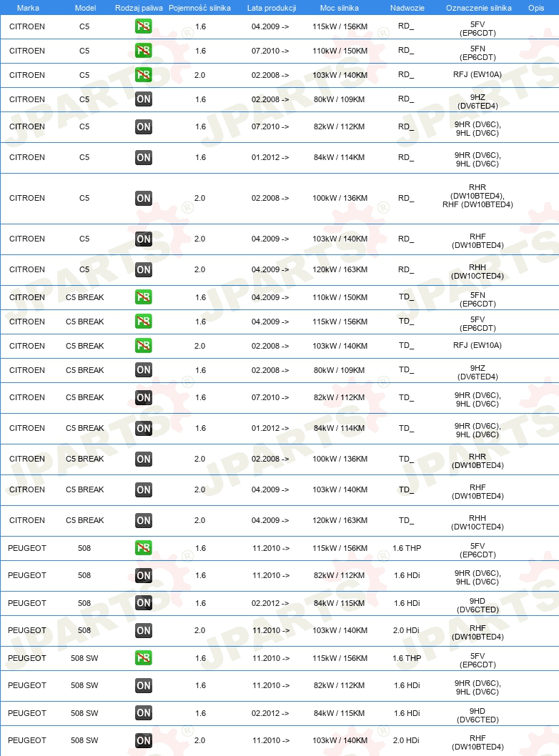Click petrol icon for C5 BREAK RFJ (EW10A)
This screenshot has height=756, width=559.
[x=143, y=346]
